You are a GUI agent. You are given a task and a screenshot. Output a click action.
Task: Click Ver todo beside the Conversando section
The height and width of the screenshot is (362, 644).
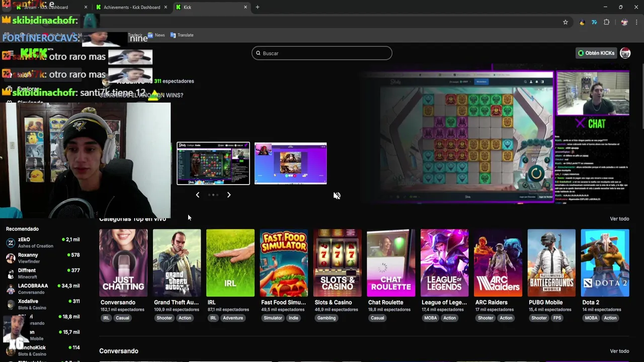pyautogui.click(x=619, y=351)
